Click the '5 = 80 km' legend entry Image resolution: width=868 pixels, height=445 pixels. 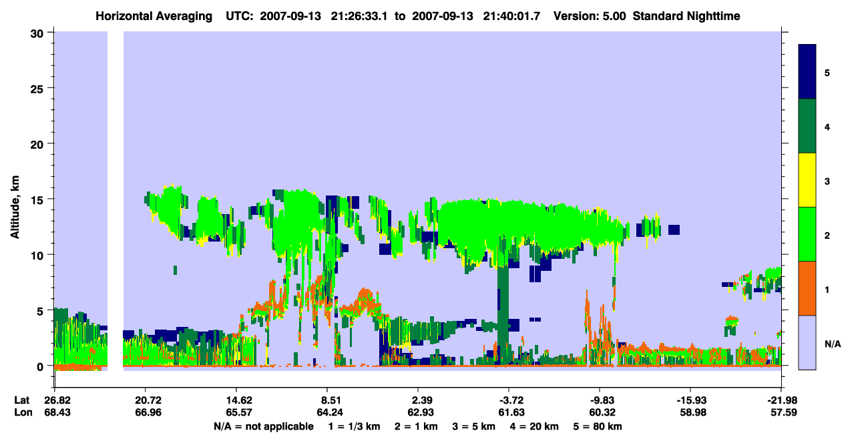pos(599,426)
